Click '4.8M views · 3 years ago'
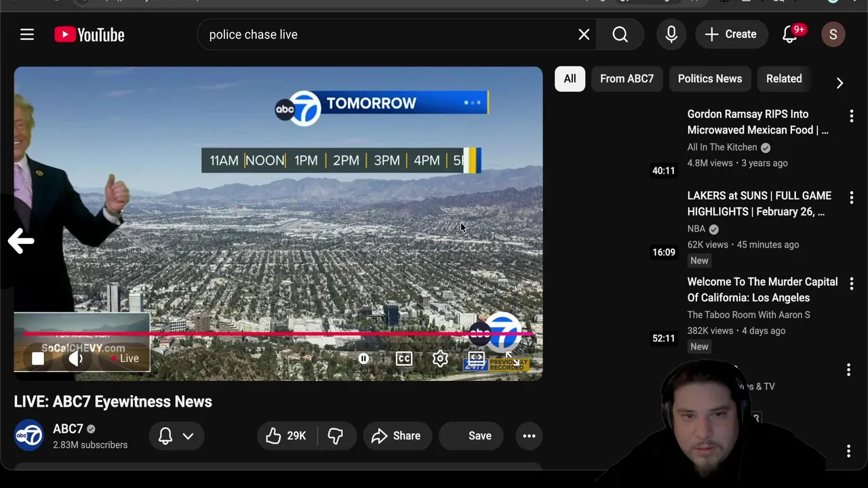868x488 pixels. 738,163
